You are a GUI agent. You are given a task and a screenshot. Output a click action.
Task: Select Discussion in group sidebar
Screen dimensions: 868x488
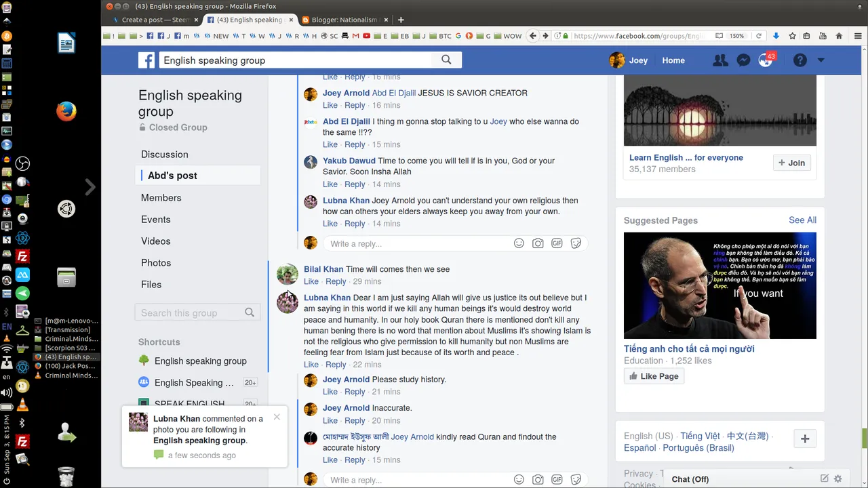tap(165, 155)
